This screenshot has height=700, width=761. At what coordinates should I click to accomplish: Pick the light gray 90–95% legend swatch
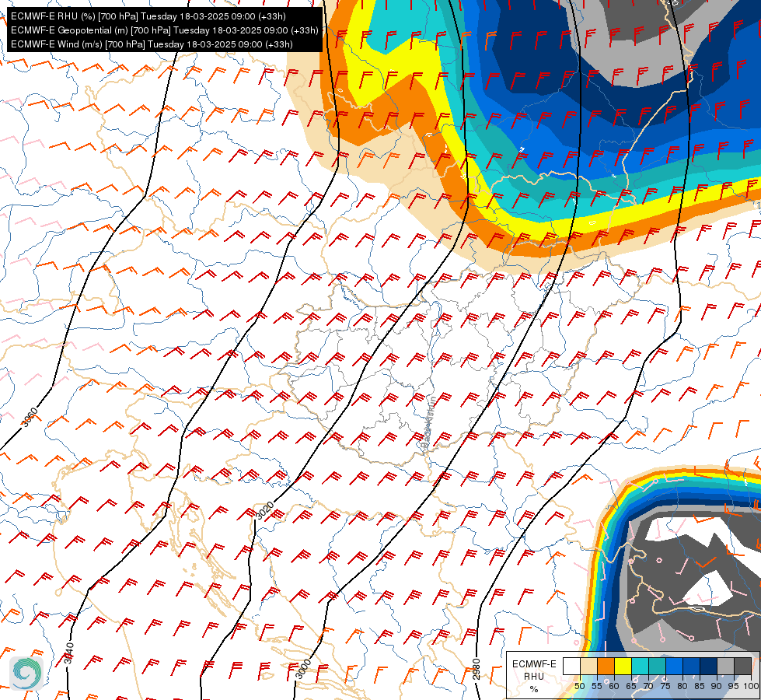(725, 666)
